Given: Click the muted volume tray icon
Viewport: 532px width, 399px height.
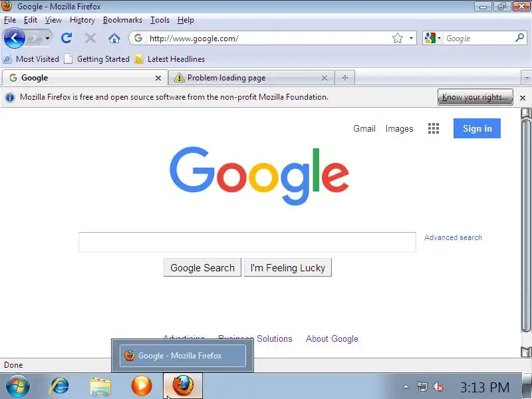Looking at the screenshot, I should coord(438,387).
